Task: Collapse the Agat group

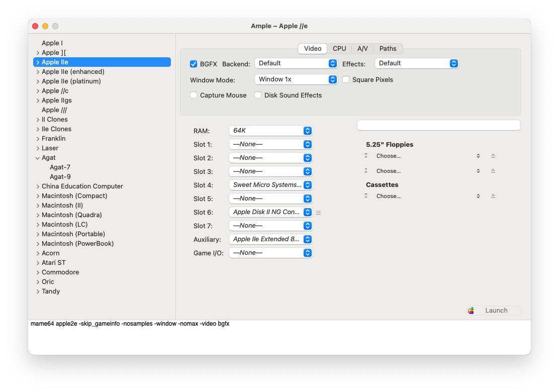Action: tap(38, 158)
